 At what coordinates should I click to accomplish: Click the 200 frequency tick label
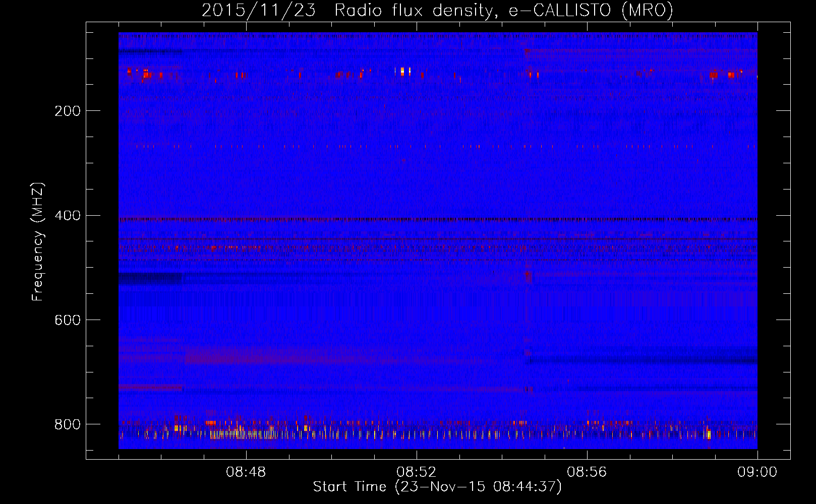coord(67,111)
